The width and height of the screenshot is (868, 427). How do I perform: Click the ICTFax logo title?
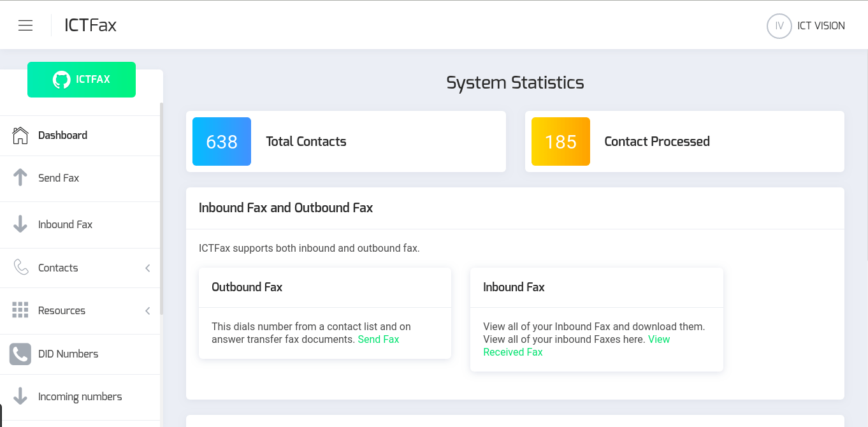pos(90,25)
